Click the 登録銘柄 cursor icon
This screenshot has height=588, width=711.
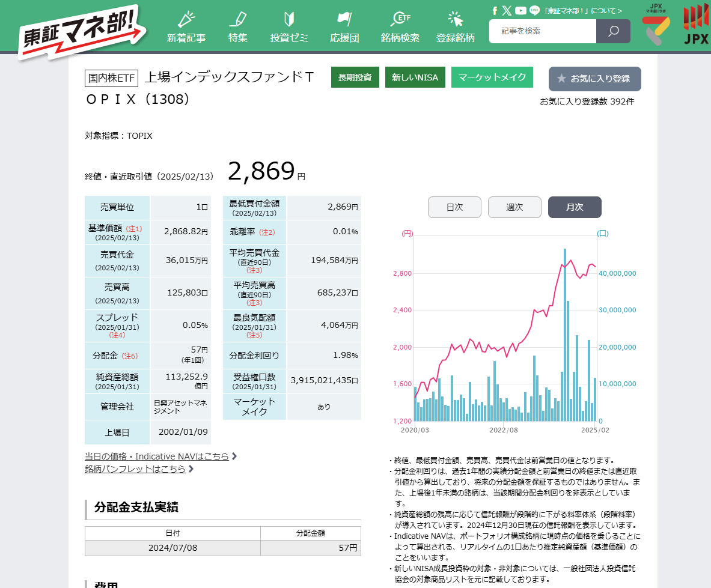(x=455, y=19)
